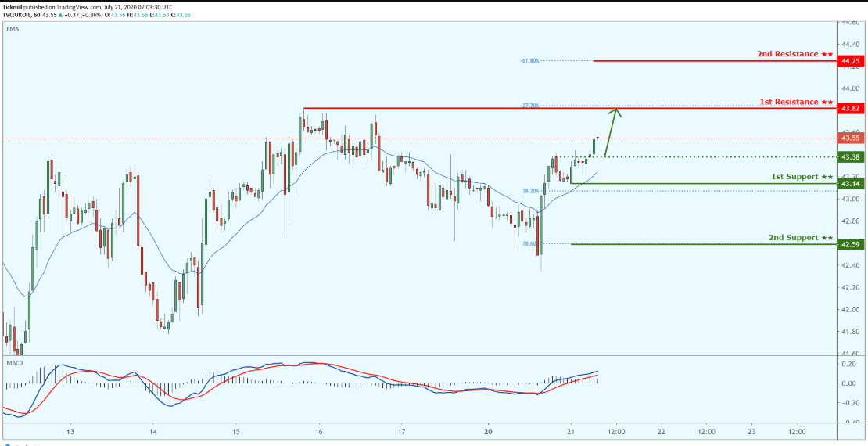Select the -61.80% Fibonacci level label
Screen dimensions: 868x446
(529, 61)
